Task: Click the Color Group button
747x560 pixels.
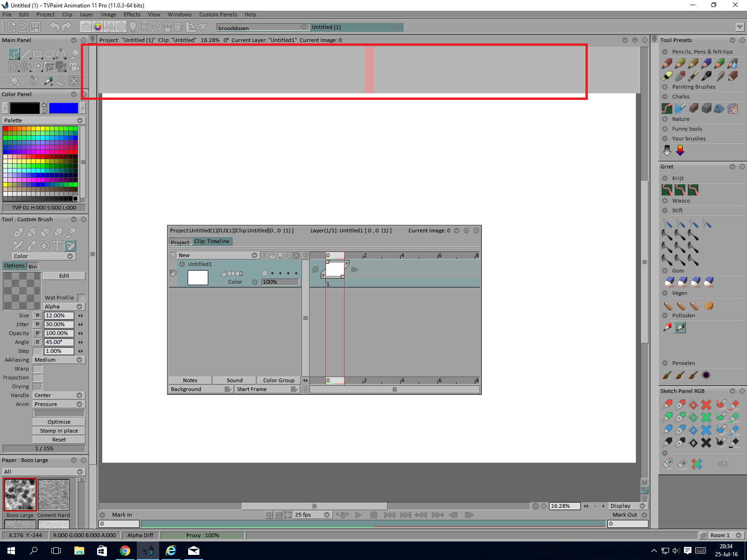Action: (x=279, y=380)
